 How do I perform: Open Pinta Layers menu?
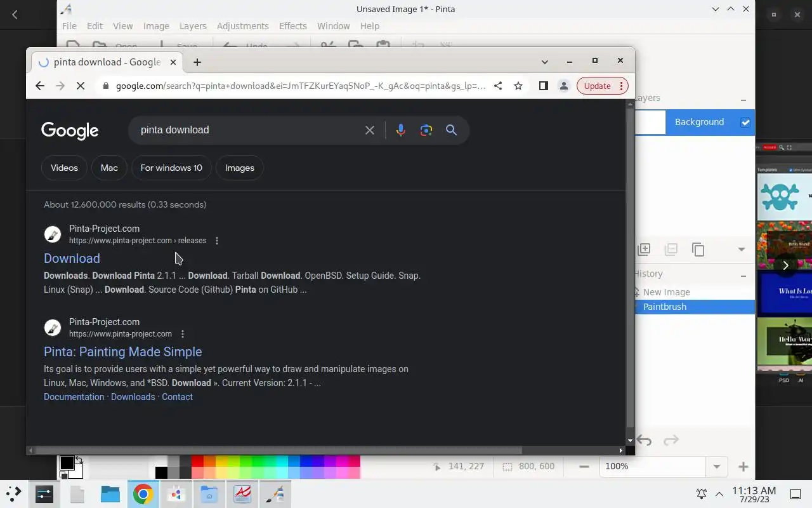pyautogui.click(x=193, y=26)
